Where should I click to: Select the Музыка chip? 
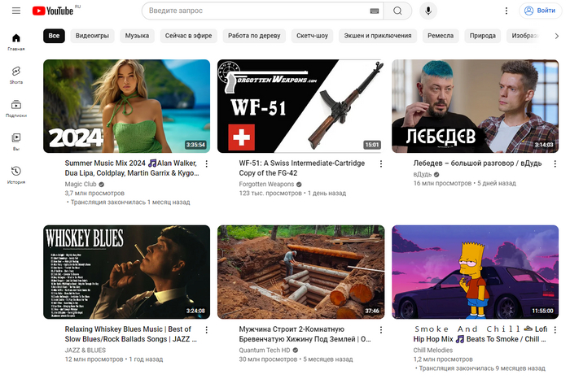pos(137,36)
